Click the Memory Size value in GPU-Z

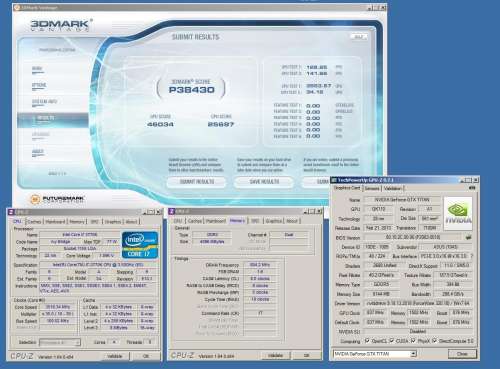coord(381,294)
